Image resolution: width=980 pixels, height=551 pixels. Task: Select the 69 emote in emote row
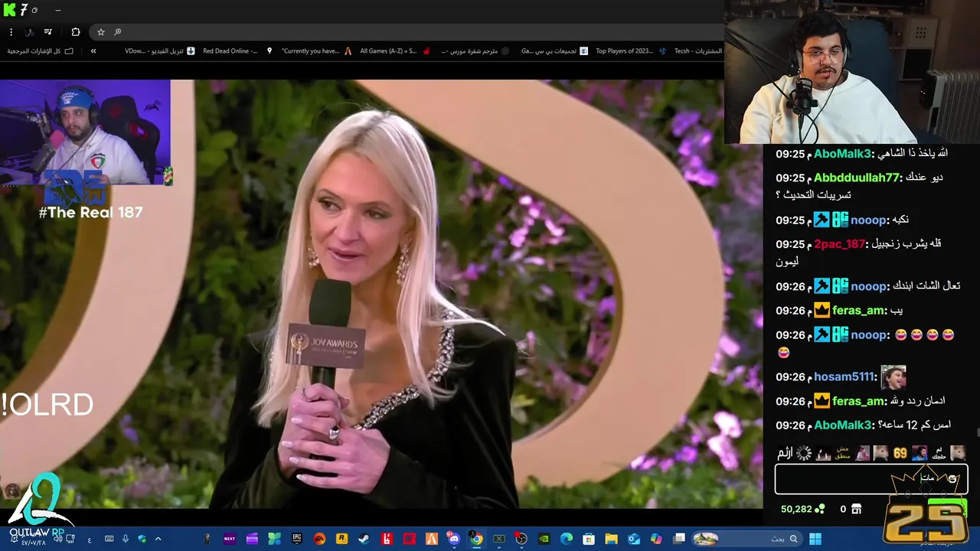click(x=900, y=453)
